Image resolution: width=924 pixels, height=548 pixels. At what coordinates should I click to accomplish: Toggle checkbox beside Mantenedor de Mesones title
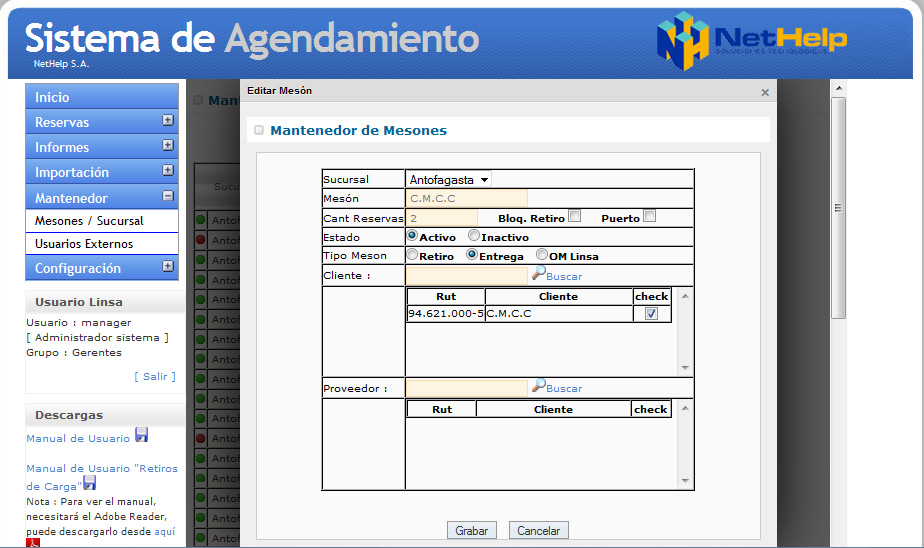[259, 130]
